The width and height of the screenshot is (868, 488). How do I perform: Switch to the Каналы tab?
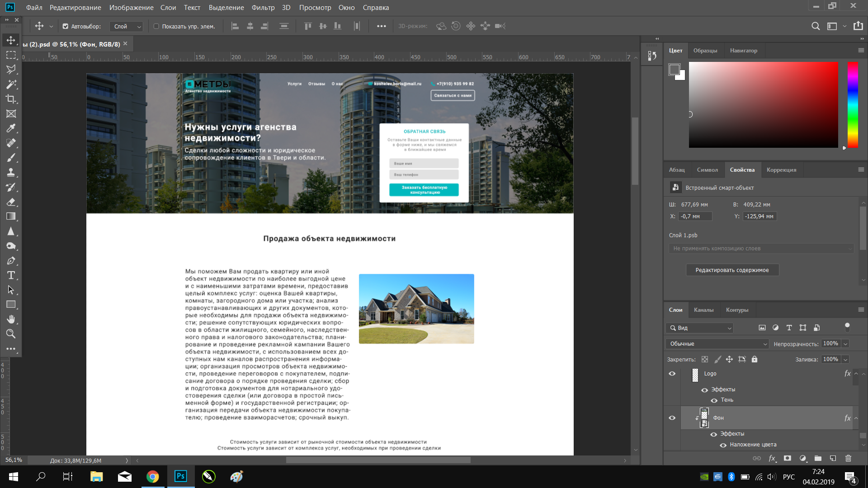tap(703, 310)
